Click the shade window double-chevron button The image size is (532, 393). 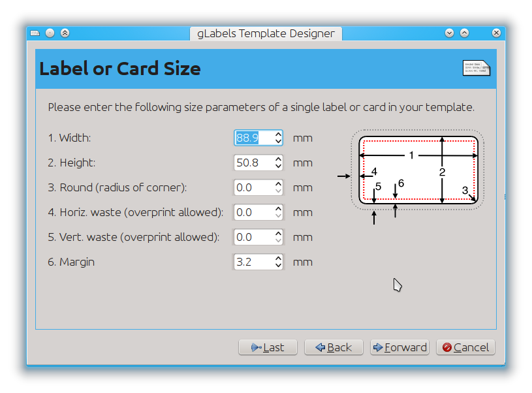pyautogui.click(x=65, y=33)
